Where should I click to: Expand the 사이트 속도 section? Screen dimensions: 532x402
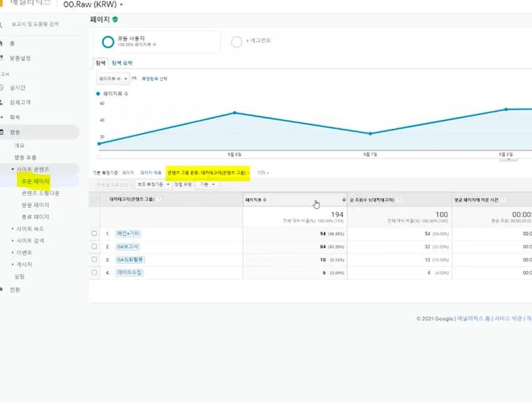click(x=12, y=229)
